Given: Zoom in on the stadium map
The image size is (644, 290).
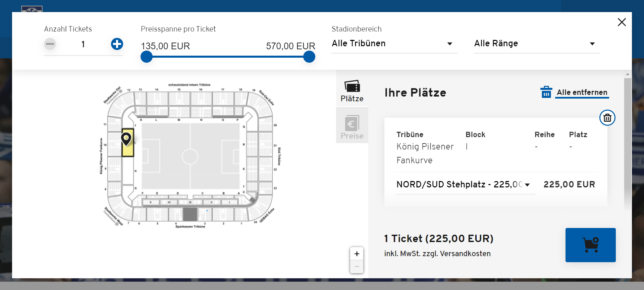Looking at the screenshot, I should (357, 254).
